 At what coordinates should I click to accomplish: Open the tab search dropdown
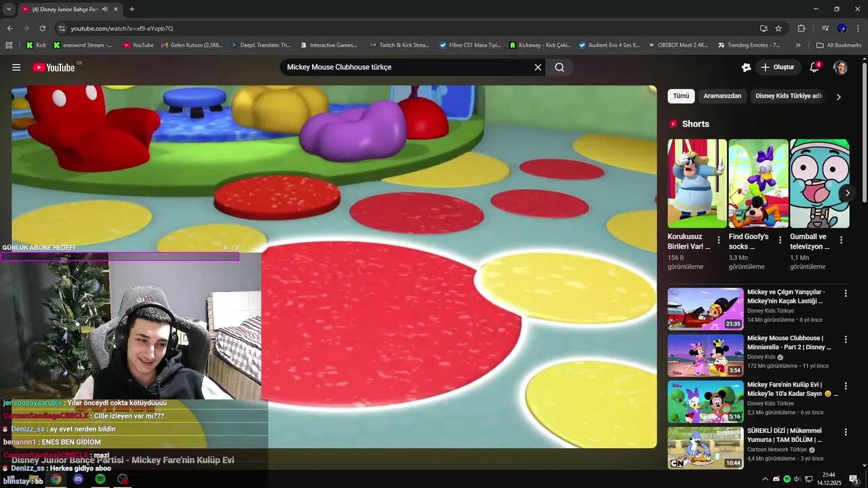point(9,9)
